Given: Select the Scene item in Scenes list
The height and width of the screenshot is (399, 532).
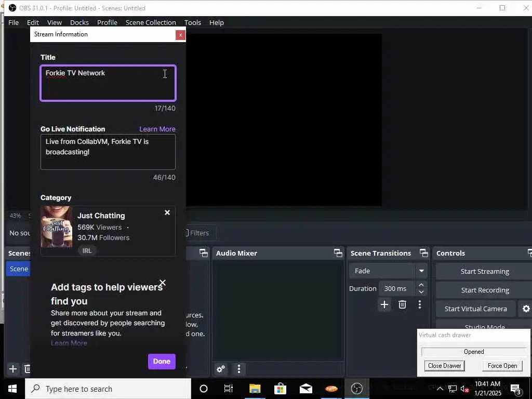Looking at the screenshot, I should 19,269.
